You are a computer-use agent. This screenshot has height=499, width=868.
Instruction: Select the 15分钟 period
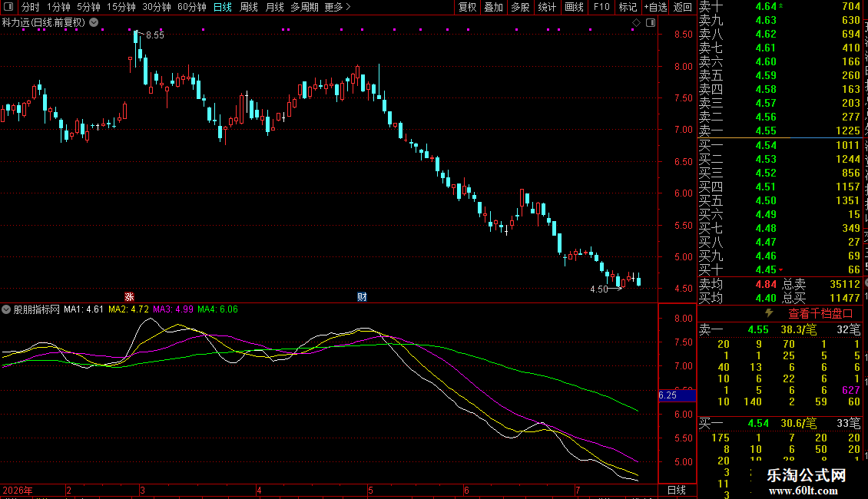121,7
